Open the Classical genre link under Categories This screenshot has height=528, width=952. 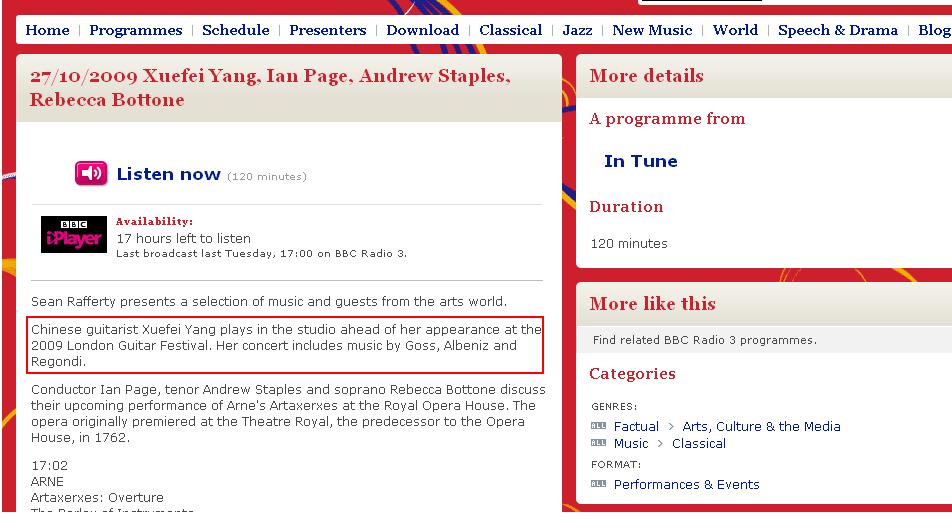[699, 443]
